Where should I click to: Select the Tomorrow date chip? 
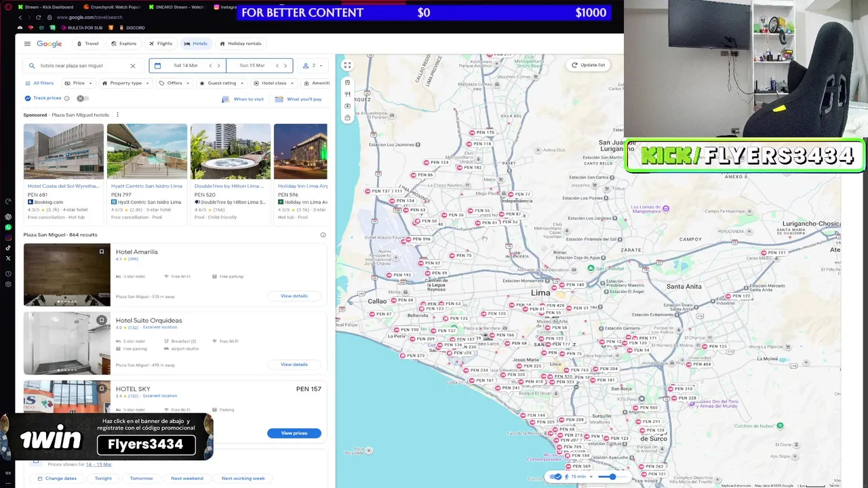click(x=141, y=479)
